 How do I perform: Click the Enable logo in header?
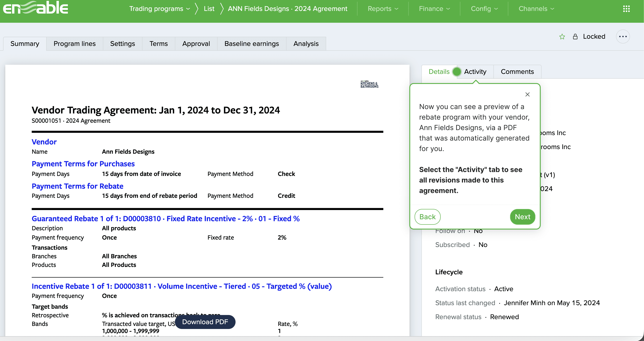[x=35, y=8]
